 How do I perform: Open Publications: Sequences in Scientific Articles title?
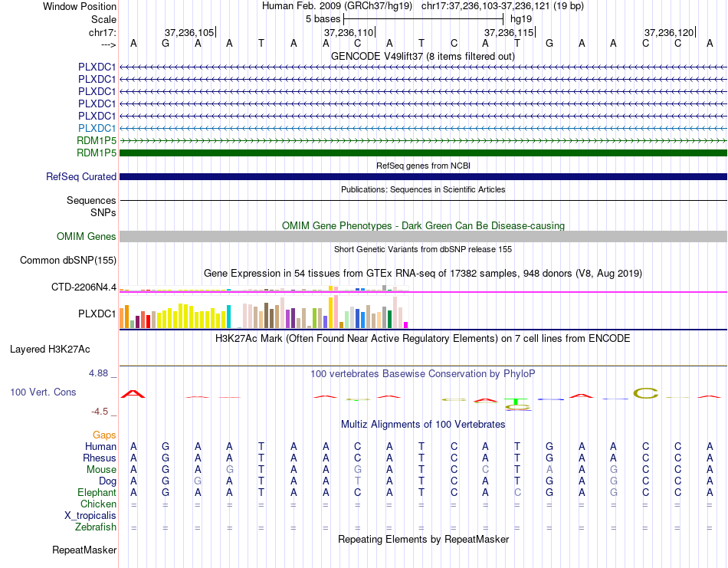[x=423, y=189]
